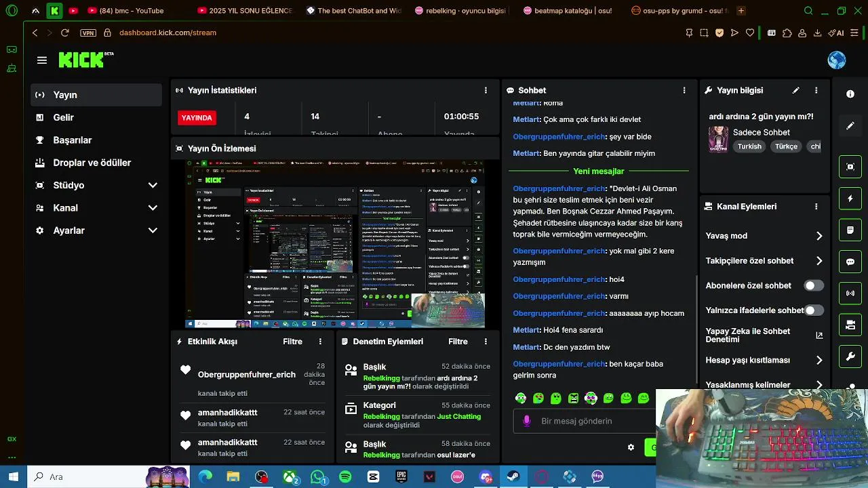Click the speech bubble icon in right rail
868x488 pixels.
coord(850,262)
